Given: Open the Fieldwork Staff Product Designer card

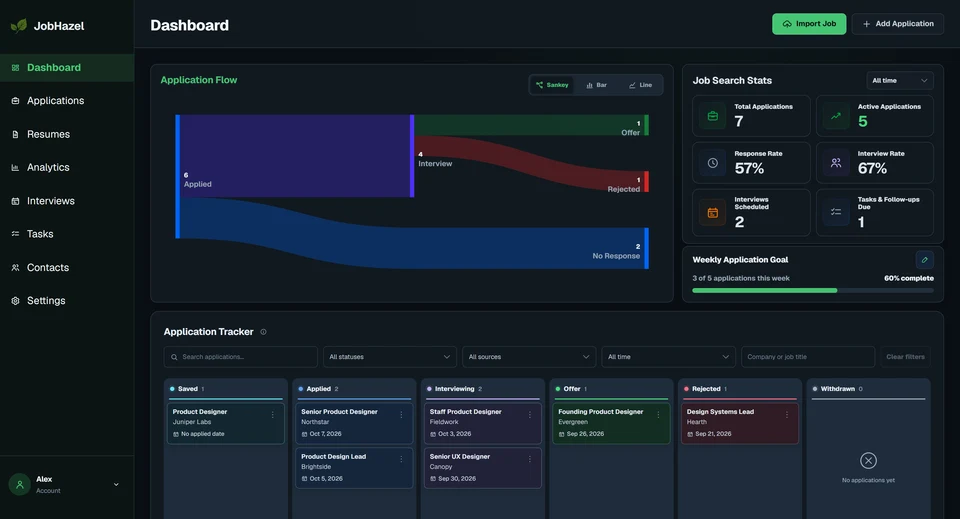Looking at the screenshot, I should pyautogui.click(x=483, y=423).
